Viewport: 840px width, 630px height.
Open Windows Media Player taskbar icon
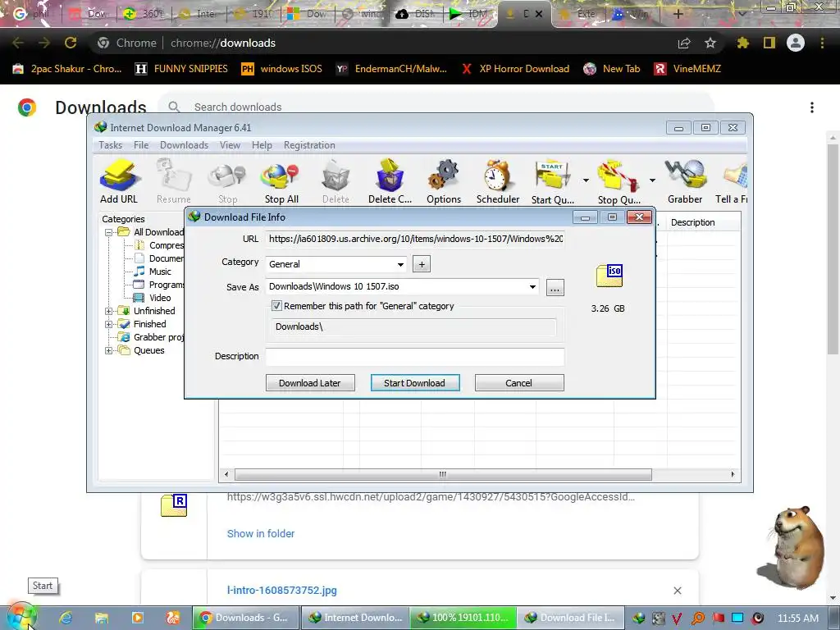pyautogui.click(x=137, y=618)
